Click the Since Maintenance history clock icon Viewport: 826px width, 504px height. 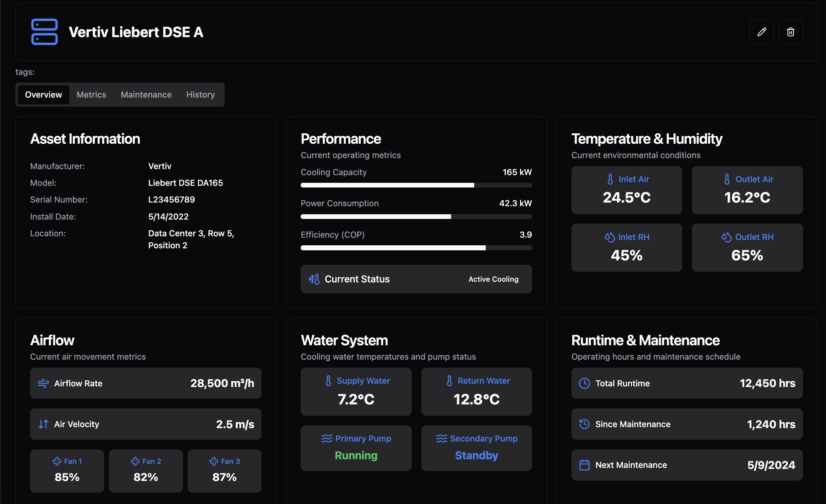click(x=584, y=424)
